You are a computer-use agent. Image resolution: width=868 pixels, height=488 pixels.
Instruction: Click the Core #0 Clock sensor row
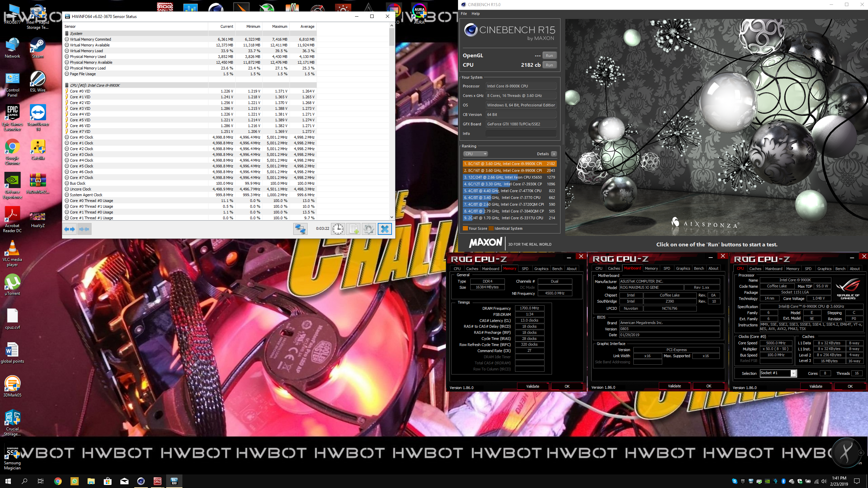(x=190, y=137)
